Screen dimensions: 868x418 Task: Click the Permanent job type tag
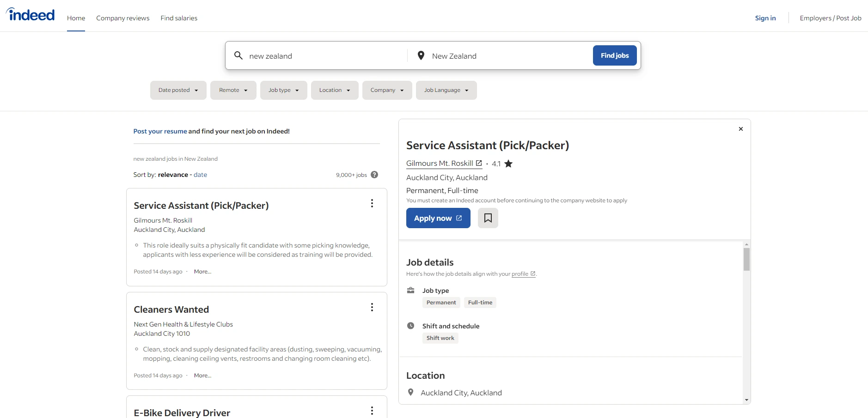(441, 303)
